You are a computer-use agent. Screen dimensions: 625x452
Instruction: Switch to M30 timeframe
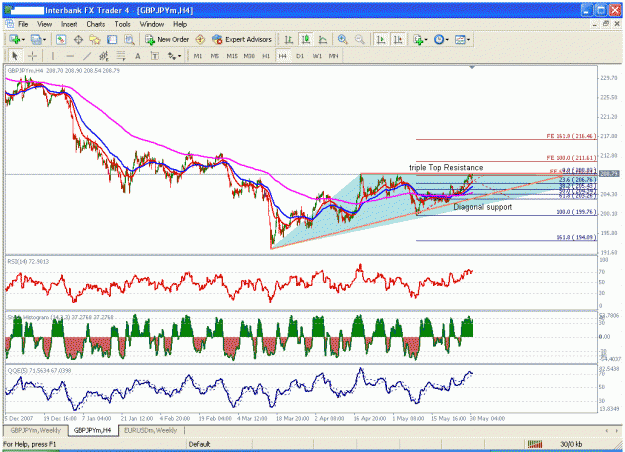coord(249,56)
